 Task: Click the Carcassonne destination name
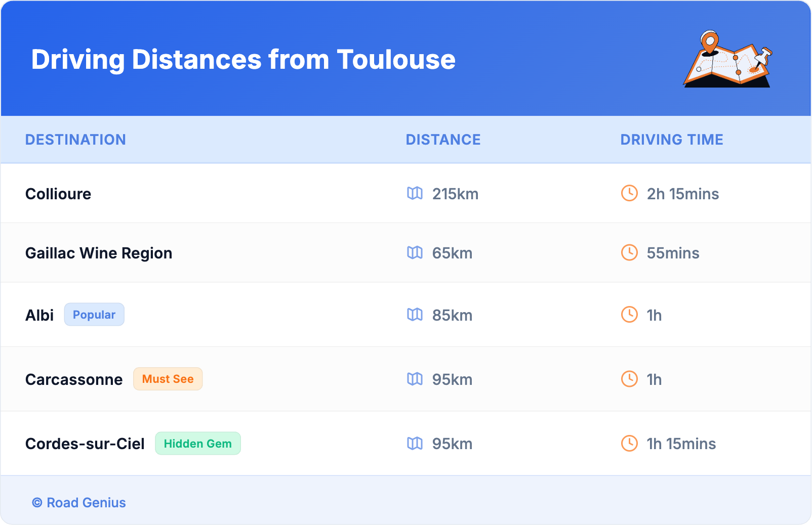click(74, 379)
